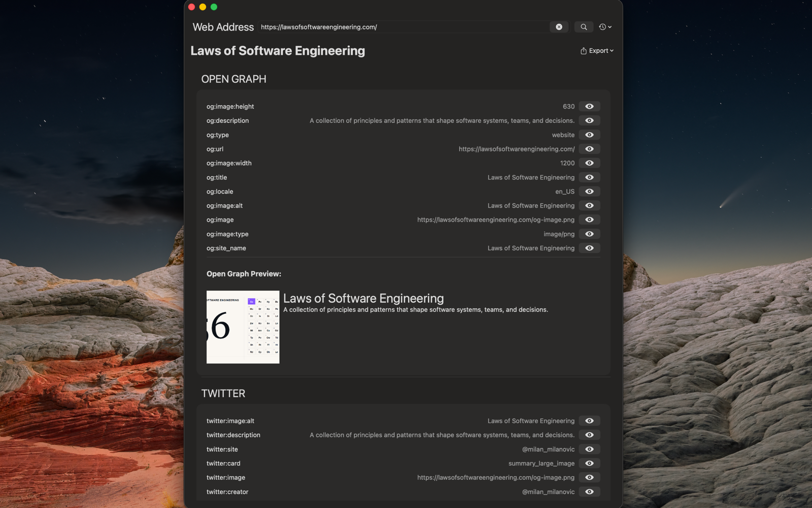This screenshot has height=508, width=812.
Task: Select the image/png value
Action: pyautogui.click(x=559, y=234)
